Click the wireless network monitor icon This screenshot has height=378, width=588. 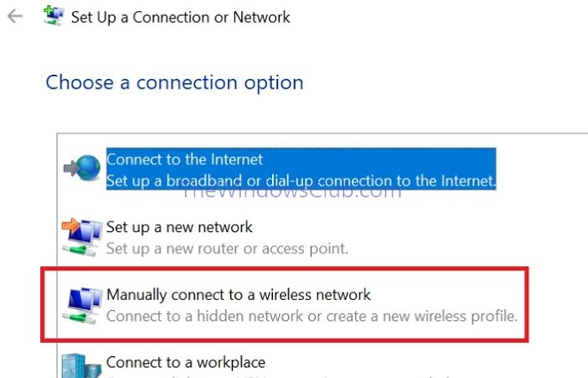(81, 304)
